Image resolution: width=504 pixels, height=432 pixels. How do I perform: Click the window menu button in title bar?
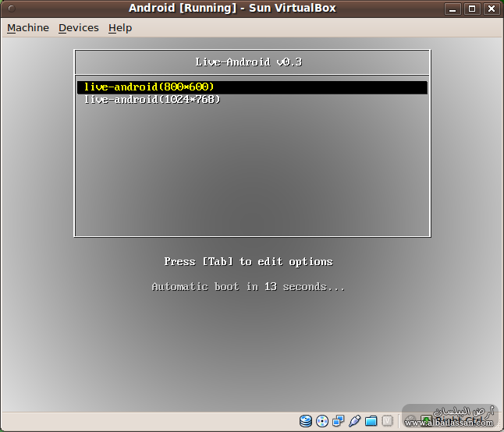point(12,9)
